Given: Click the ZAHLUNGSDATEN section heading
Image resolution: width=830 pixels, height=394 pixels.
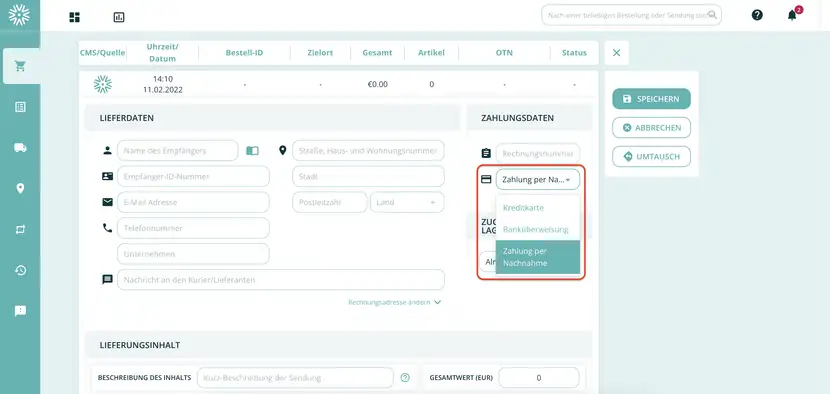Looking at the screenshot, I should 518,118.
